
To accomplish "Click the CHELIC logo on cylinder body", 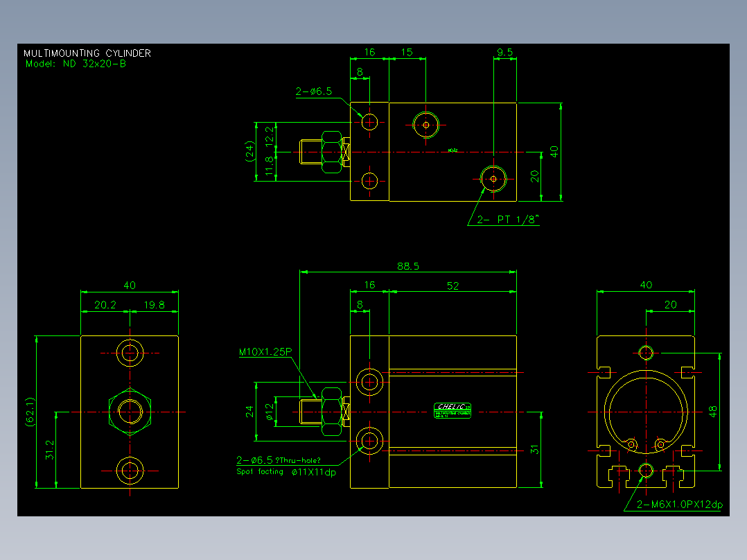I will 452,410.
